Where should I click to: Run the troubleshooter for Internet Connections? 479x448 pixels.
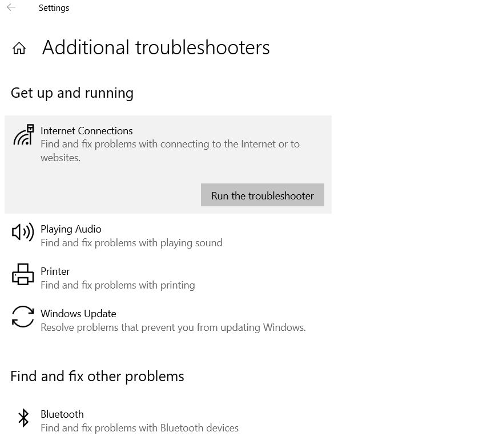[263, 195]
